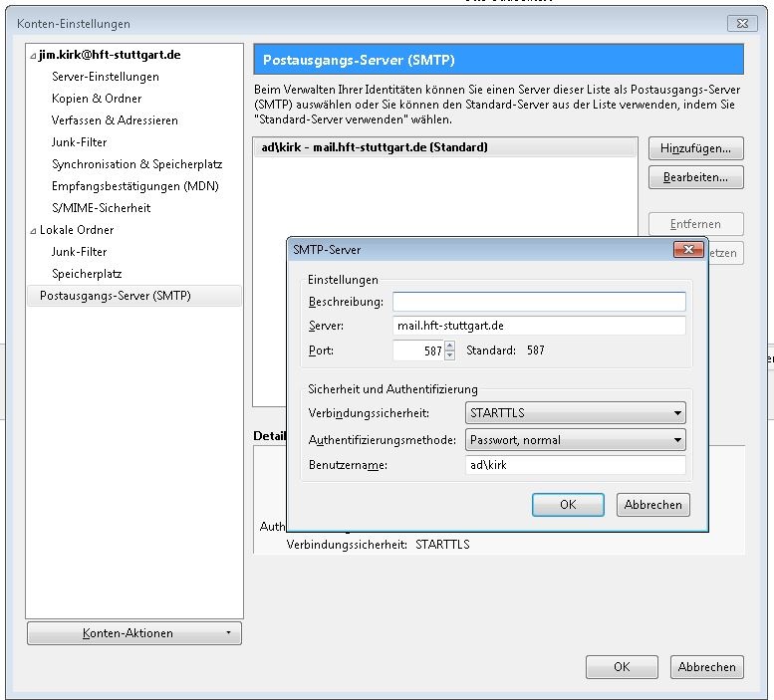The width and height of the screenshot is (774, 700).
Task: Click the Beschreibung text field
Action: coord(539,302)
